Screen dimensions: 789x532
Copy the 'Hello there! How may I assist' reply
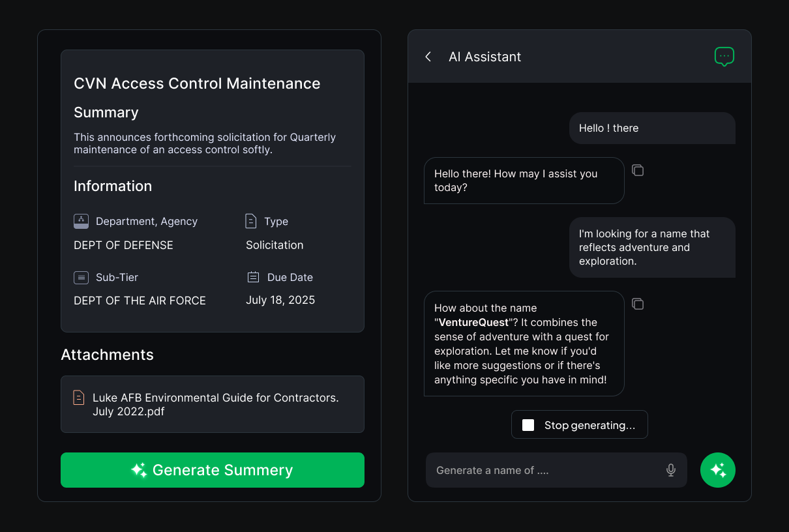coord(638,170)
